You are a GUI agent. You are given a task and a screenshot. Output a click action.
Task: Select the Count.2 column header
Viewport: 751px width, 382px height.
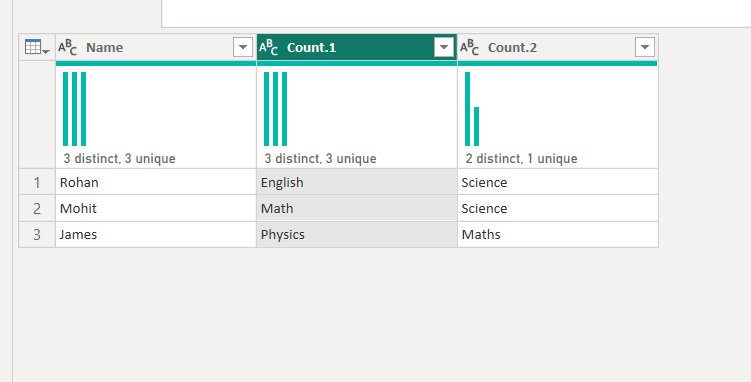558,47
